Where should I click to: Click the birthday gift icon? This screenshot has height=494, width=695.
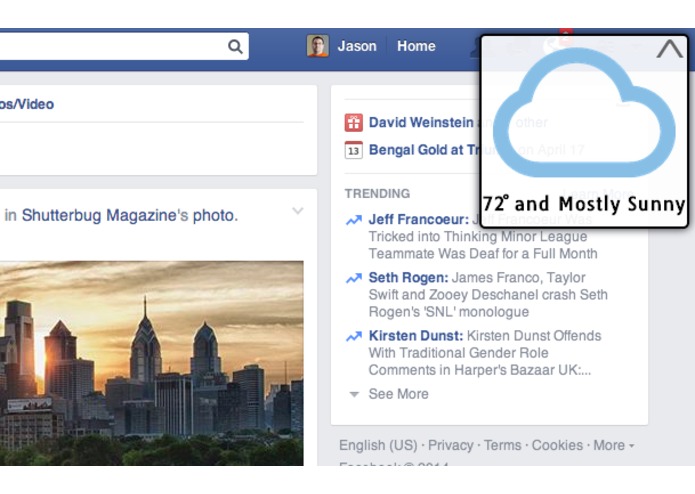tap(354, 123)
